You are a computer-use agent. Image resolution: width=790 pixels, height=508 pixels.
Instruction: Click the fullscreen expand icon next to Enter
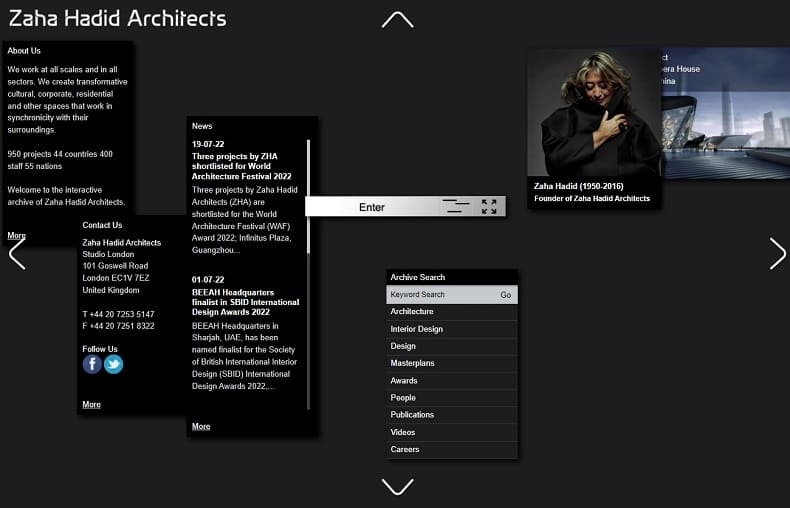point(489,207)
